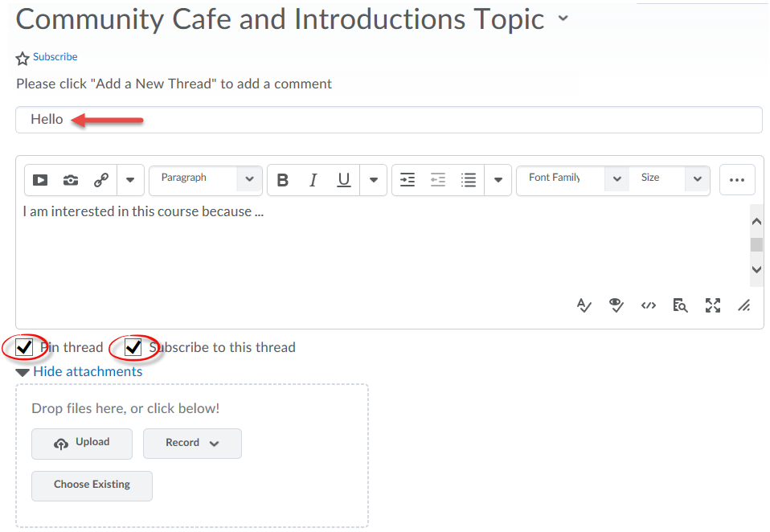Image resolution: width=770 pixels, height=532 pixels.
Task: Apply underline formatting
Action: click(x=344, y=180)
